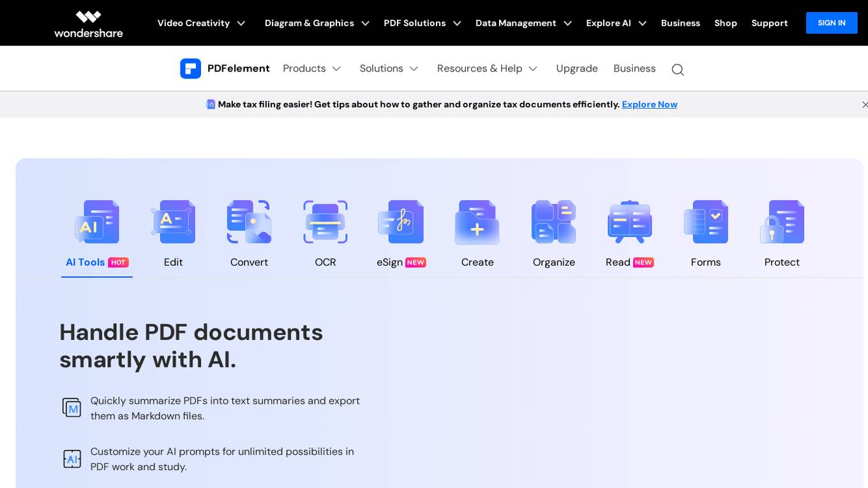Screen dimensions: 868x488
Task: Select the AI Tools feature icon
Action: point(97,222)
